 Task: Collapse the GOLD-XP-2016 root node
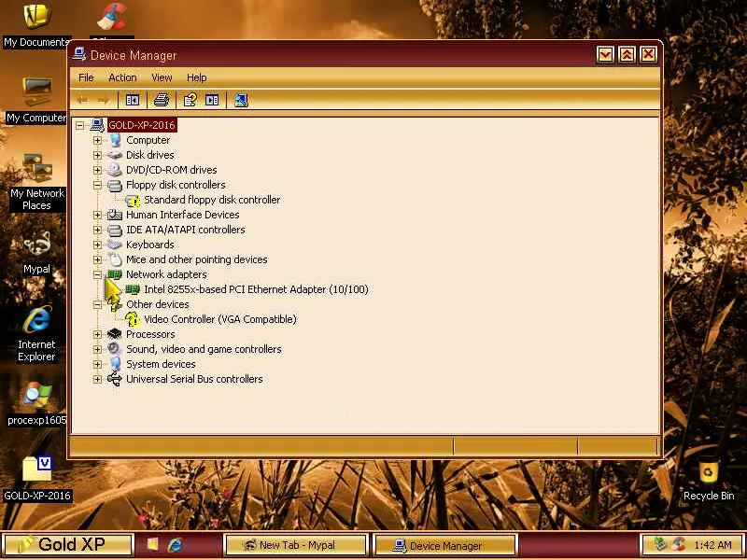(79, 125)
